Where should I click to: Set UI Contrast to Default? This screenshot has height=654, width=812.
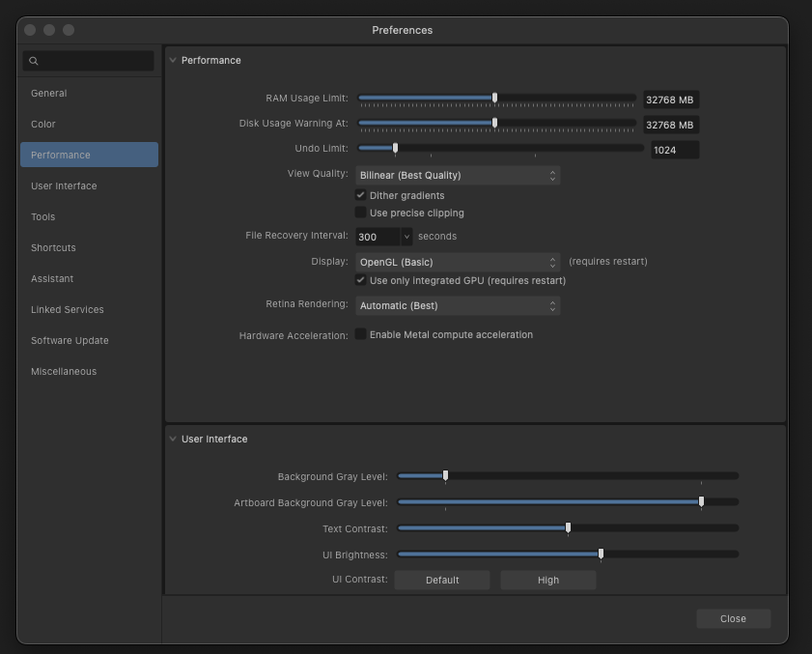pyautogui.click(x=442, y=580)
